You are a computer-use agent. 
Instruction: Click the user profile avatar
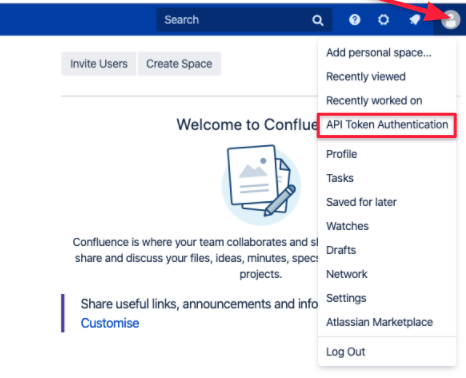(x=450, y=20)
